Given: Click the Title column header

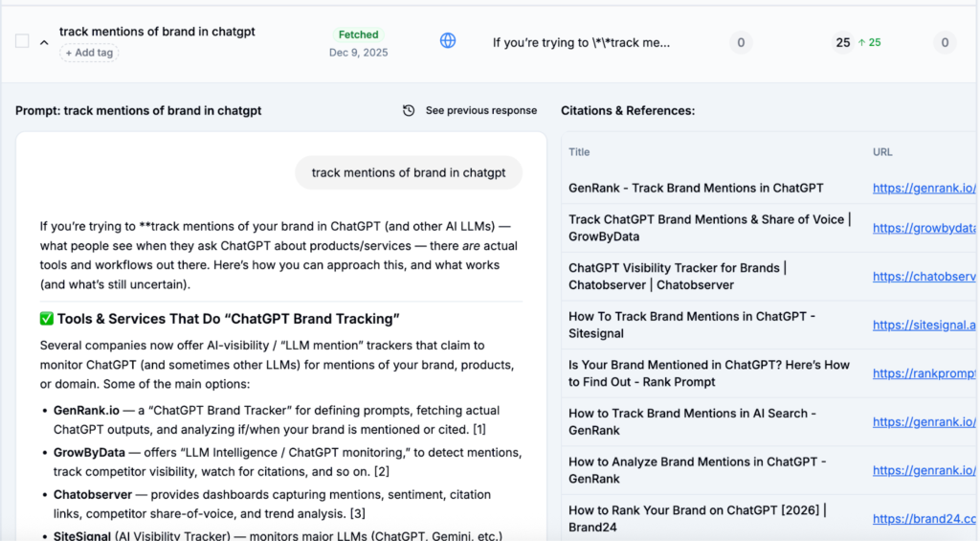Looking at the screenshot, I should (x=579, y=152).
